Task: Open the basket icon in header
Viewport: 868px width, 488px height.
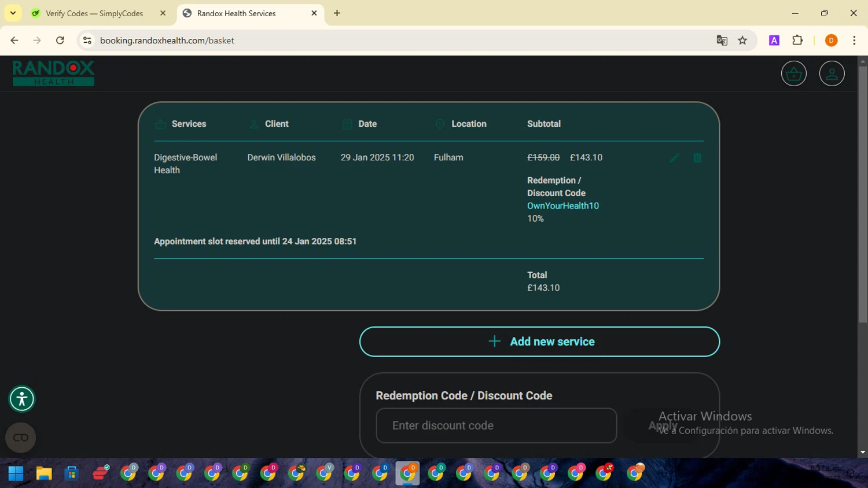Action: tap(793, 74)
